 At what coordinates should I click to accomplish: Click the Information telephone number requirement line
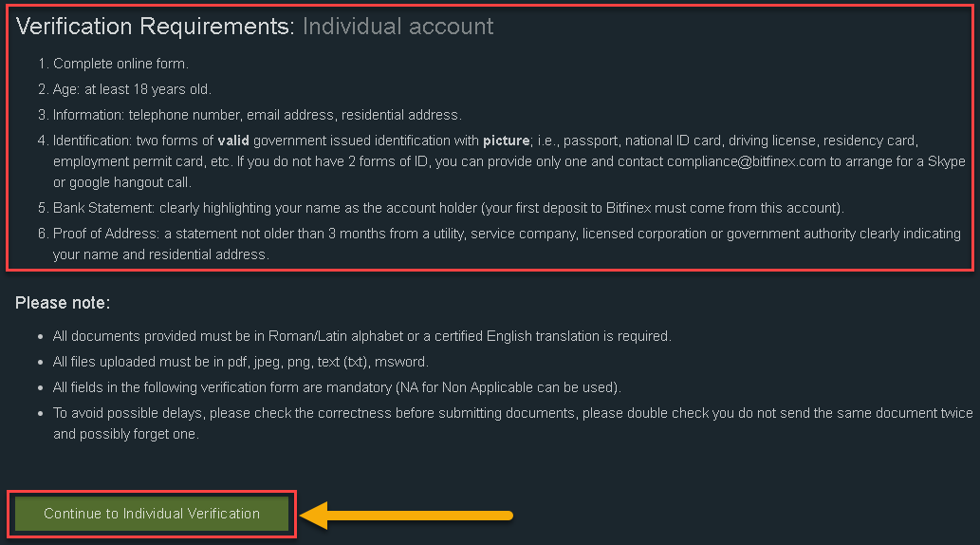257,115
